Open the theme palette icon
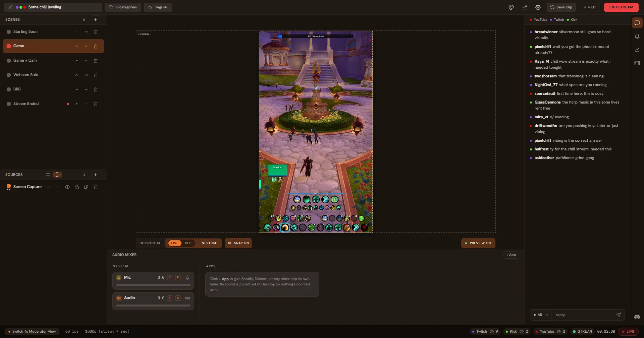This screenshot has height=338, width=644. pos(511,7)
